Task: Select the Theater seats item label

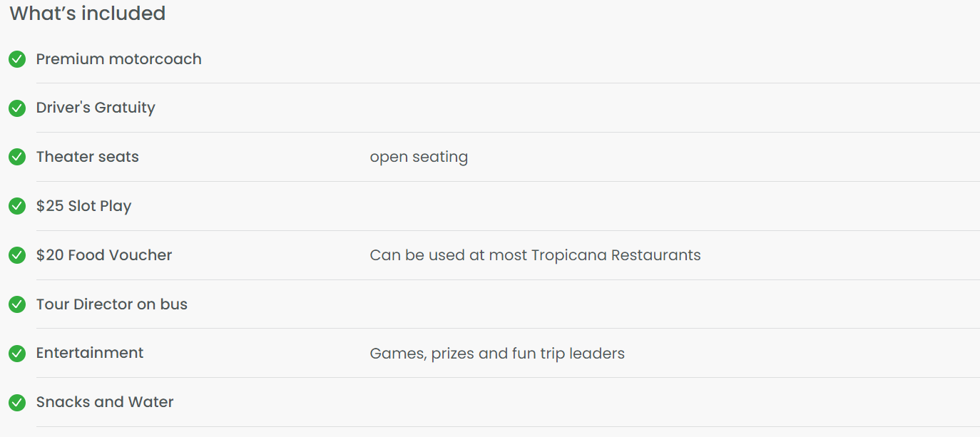Action: pyautogui.click(x=88, y=157)
